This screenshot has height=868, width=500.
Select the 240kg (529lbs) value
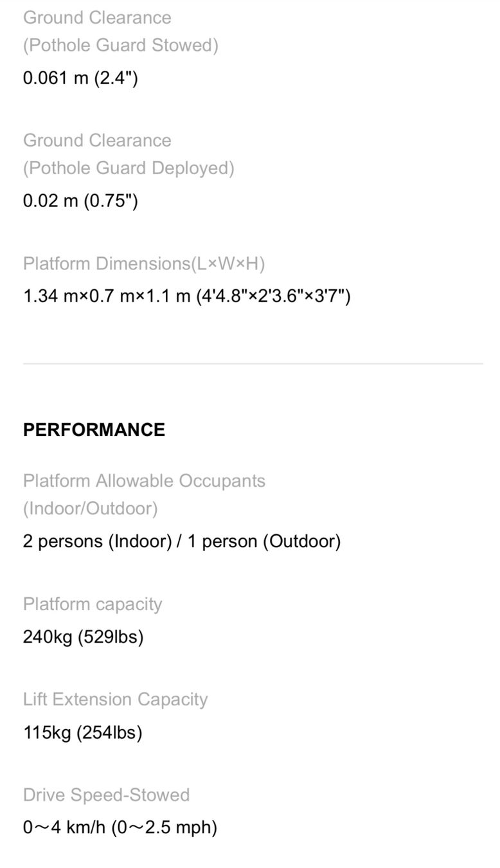pos(83,637)
